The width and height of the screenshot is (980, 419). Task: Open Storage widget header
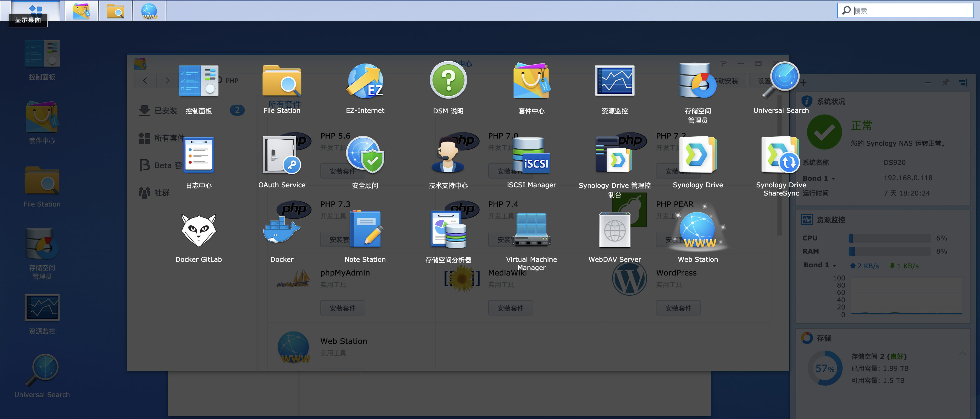[x=816, y=338]
